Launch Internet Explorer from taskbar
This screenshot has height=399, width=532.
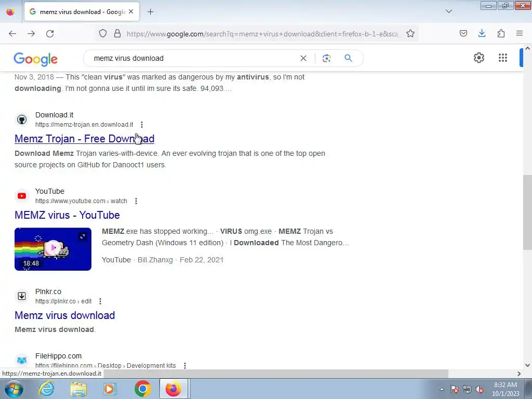[x=46, y=389]
